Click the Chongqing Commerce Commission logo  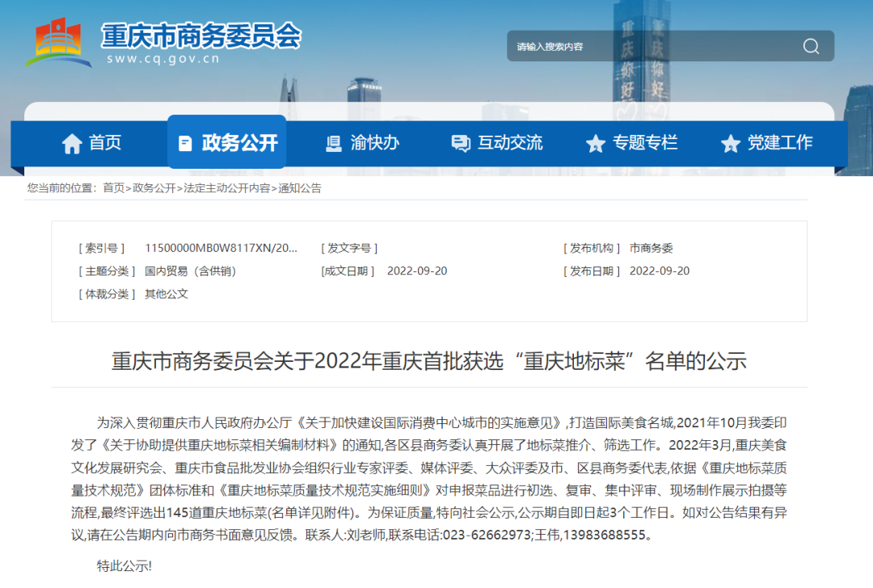pos(58,42)
